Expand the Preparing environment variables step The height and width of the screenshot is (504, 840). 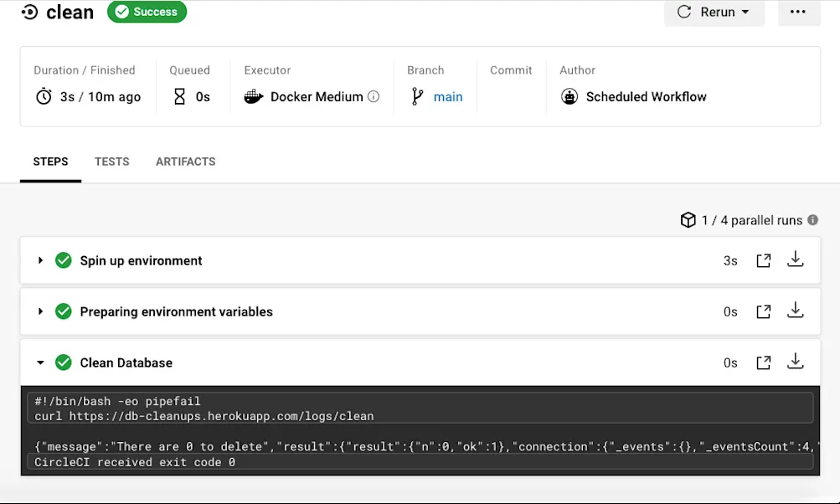[x=40, y=311]
